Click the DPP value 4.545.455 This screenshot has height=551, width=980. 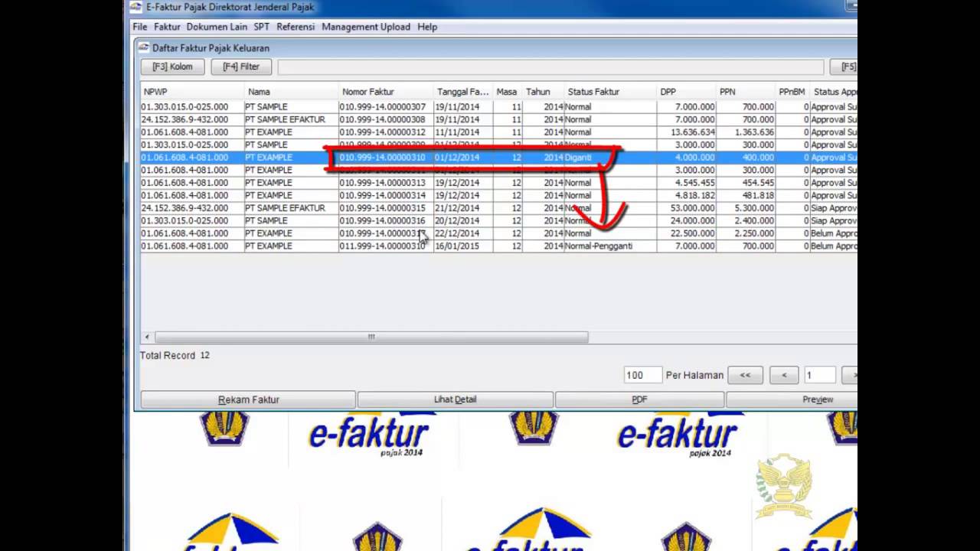tap(695, 183)
